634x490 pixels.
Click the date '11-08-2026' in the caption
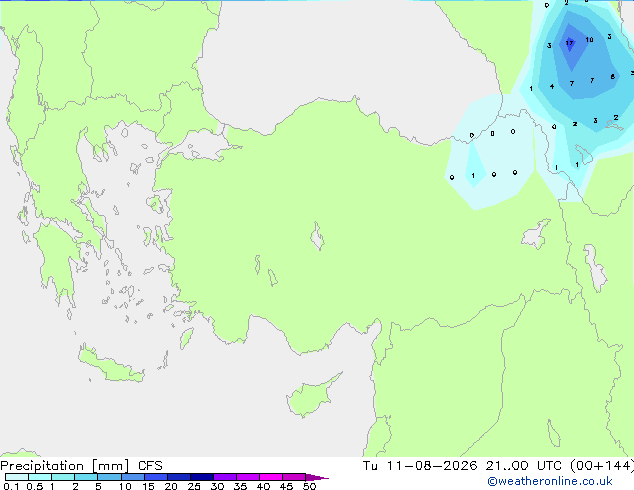pyautogui.click(x=431, y=466)
